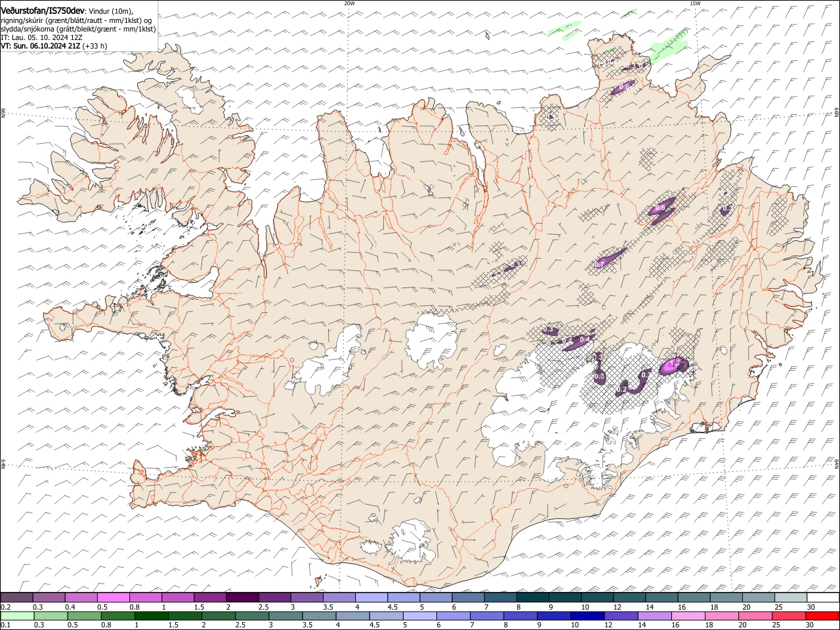Click the upper legend swatch starting at 4
Viewport: 840px width, 630px height.
point(370,598)
